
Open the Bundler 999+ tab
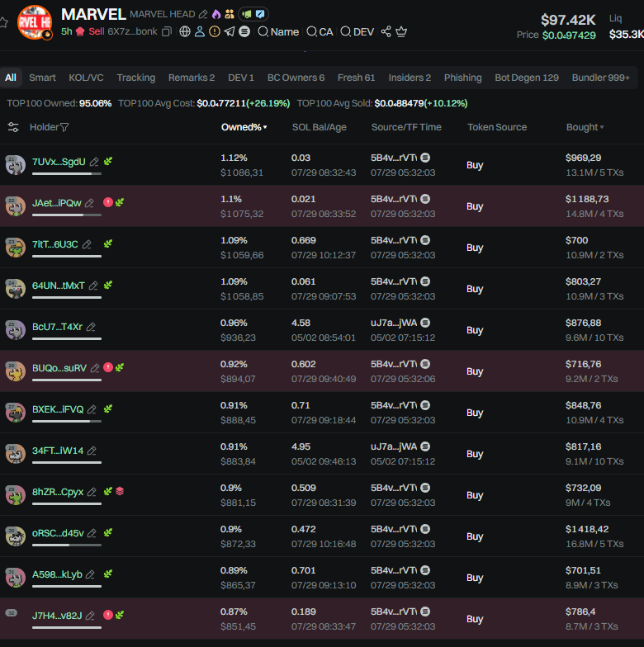point(601,78)
